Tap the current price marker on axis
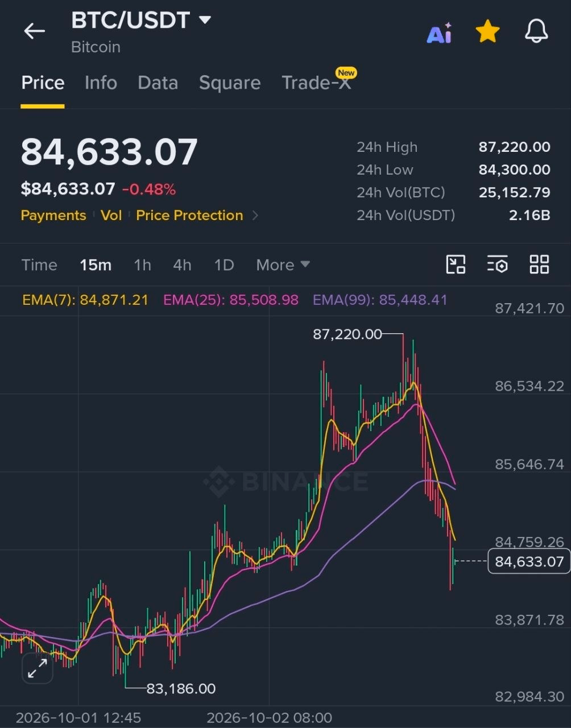571x728 pixels. tap(528, 562)
